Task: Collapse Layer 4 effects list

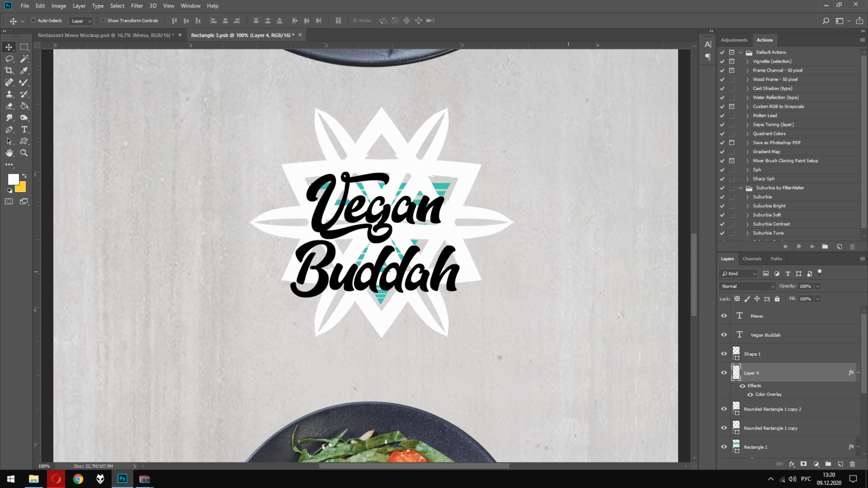Action: (x=858, y=373)
